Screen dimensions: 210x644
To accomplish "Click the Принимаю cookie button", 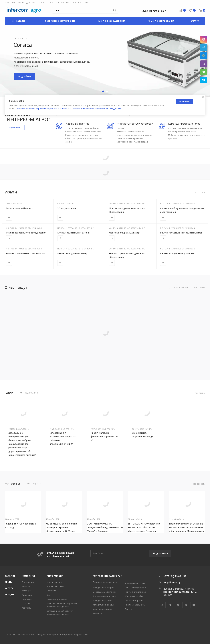I will 184,101.
